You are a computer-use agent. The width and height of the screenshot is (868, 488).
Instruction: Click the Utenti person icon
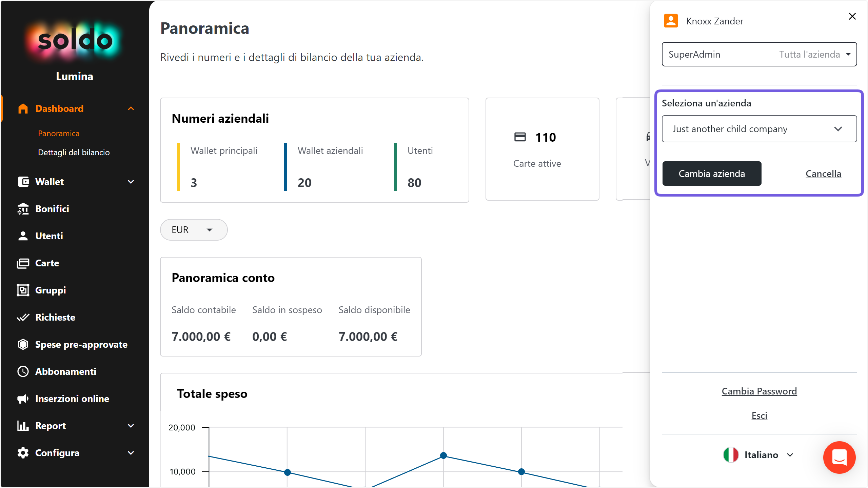pos(23,236)
